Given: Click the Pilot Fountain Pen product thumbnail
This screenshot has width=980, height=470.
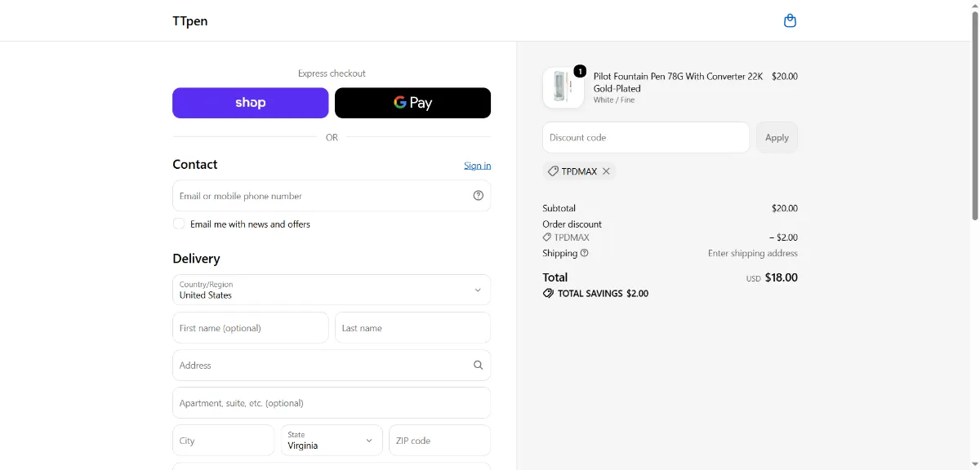Looking at the screenshot, I should [563, 88].
